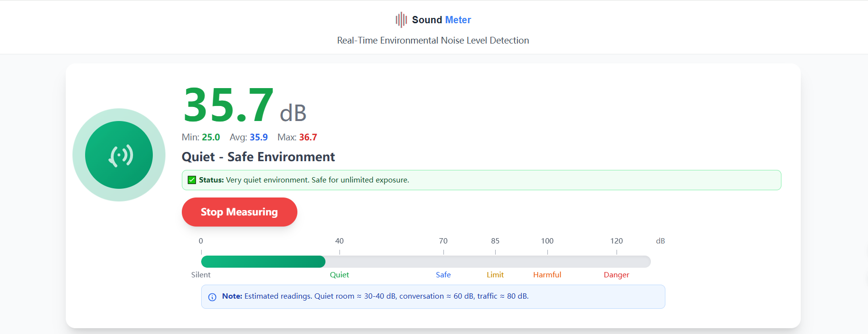868x334 pixels.
Task: Click the Sound Meter title text
Action: pos(441,20)
